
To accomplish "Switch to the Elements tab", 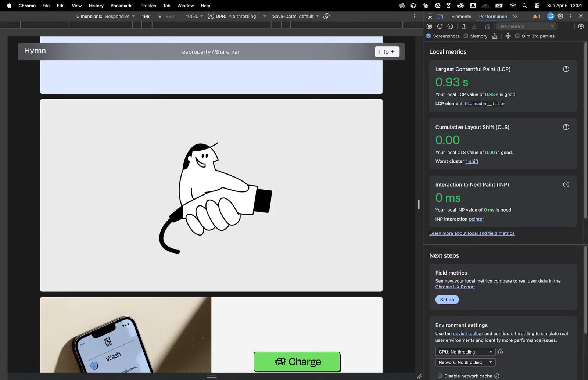I will [x=461, y=16].
